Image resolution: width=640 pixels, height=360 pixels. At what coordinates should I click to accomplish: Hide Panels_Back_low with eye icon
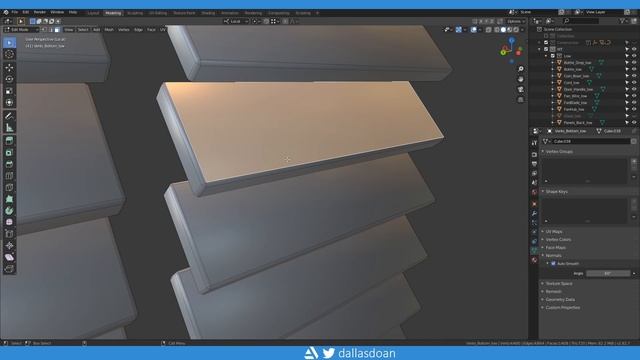[634, 122]
